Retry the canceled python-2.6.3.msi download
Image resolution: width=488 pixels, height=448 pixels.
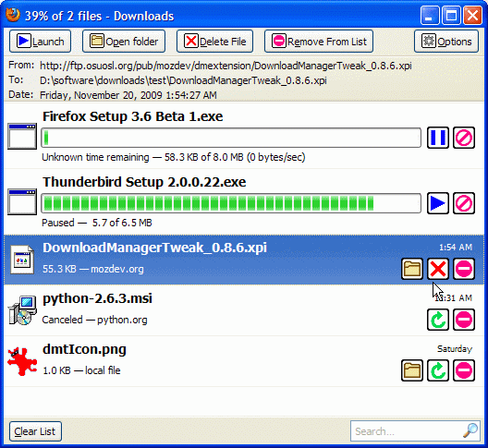tap(437, 320)
